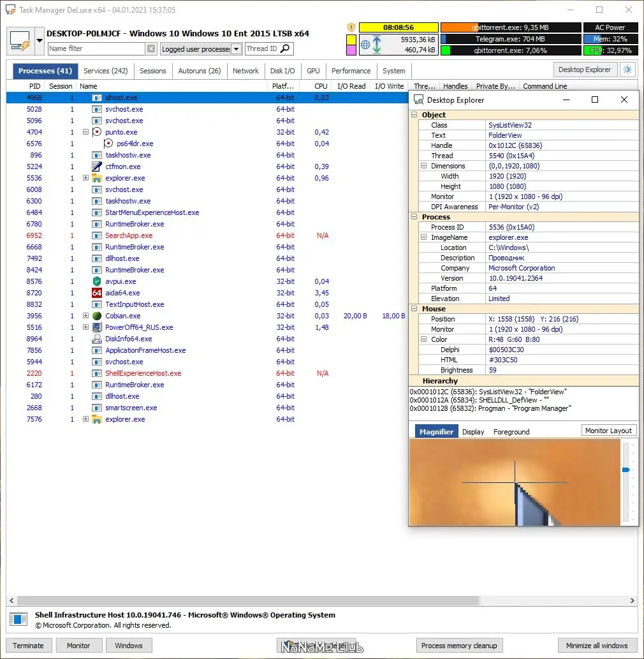The height and width of the screenshot is (659, 644).
Task: Click the Thread ID input field
Action: [x=262, y=48]
